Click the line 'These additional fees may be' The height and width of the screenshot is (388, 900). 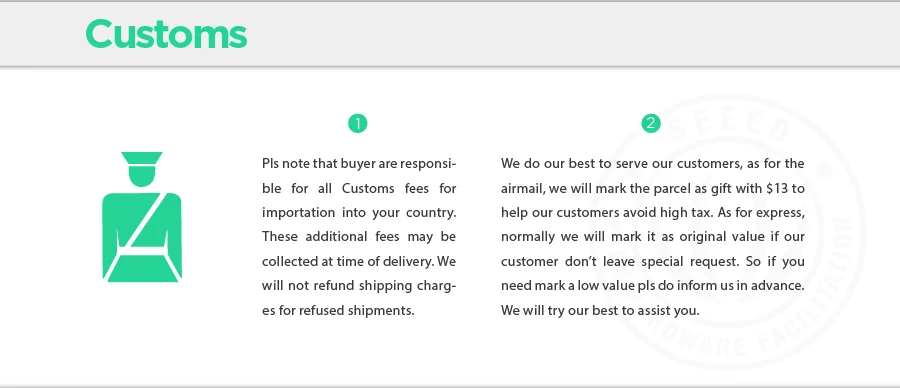click(359, 236)
